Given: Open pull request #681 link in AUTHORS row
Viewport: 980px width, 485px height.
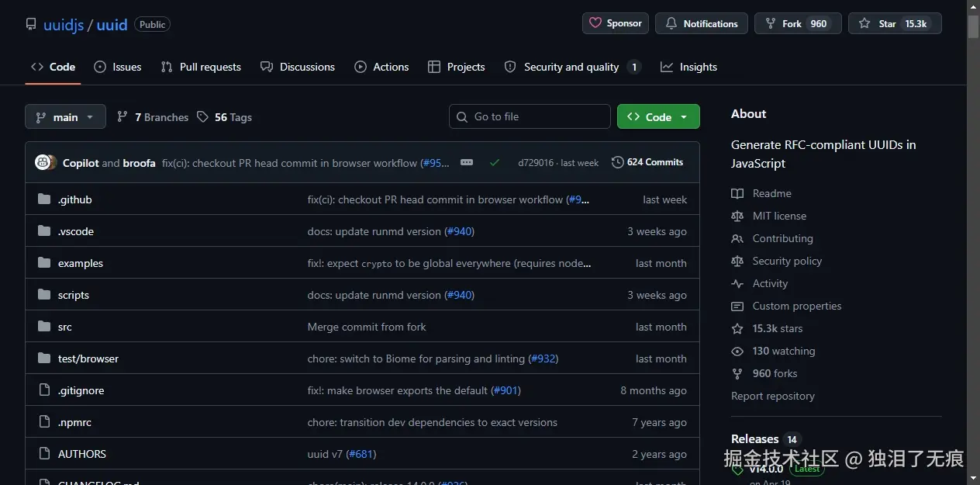Looking at the screenshot, I should point(361,454).
